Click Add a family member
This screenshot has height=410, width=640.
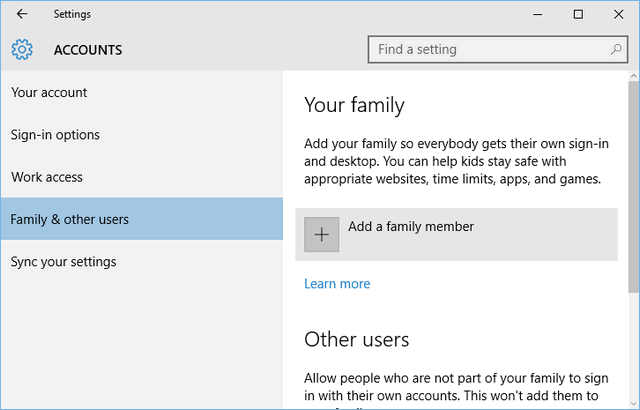[456, 235]
